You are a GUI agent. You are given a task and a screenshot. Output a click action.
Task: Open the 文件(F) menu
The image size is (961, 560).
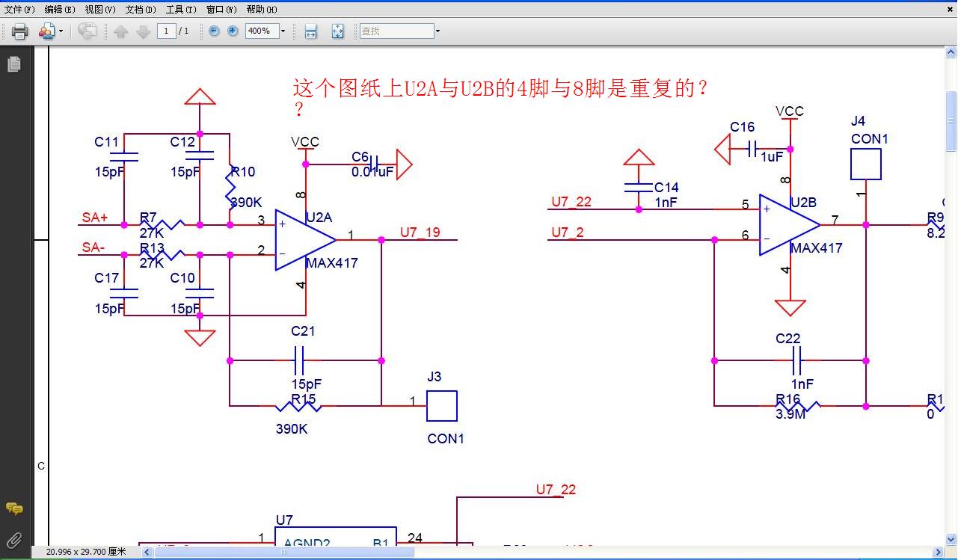[19, 10]
